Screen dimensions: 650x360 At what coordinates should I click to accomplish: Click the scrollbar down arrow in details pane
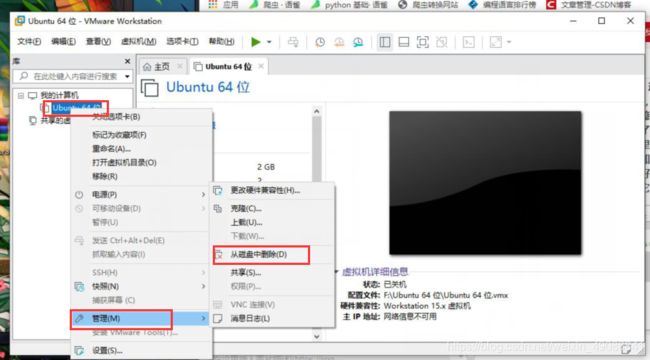[x=317, y=336]
